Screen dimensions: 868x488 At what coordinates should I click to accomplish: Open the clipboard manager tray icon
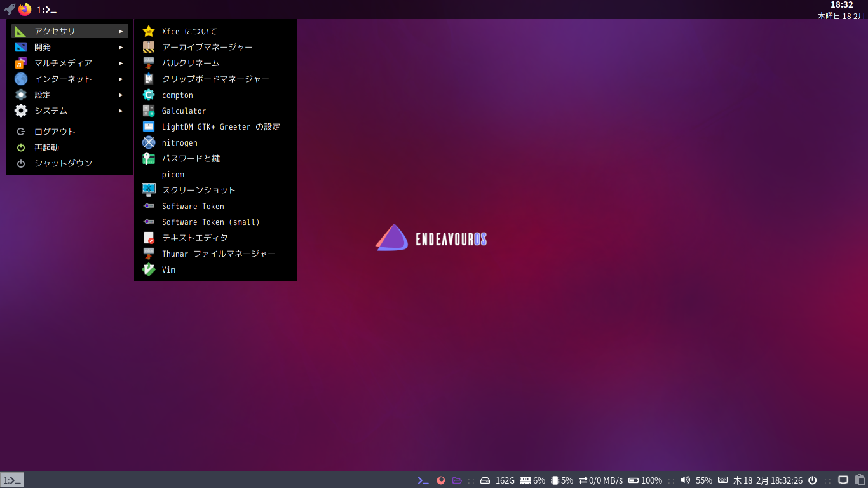pyautogui.click(x=860, y=480)
